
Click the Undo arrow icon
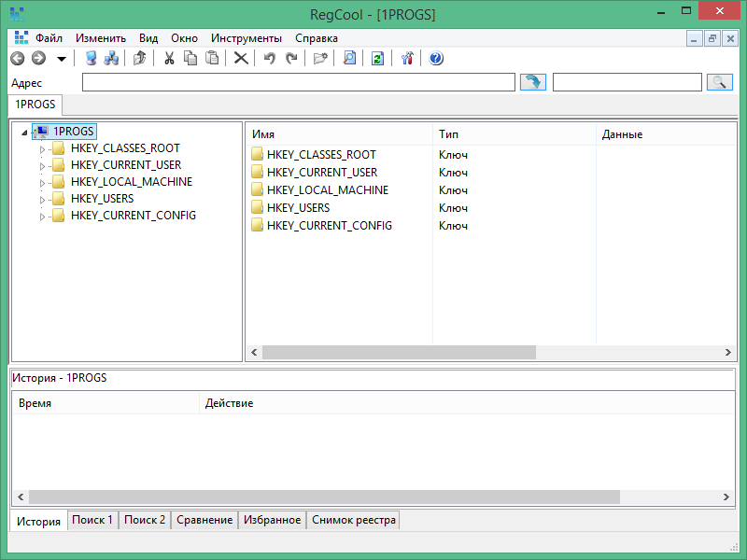(269, 58)
